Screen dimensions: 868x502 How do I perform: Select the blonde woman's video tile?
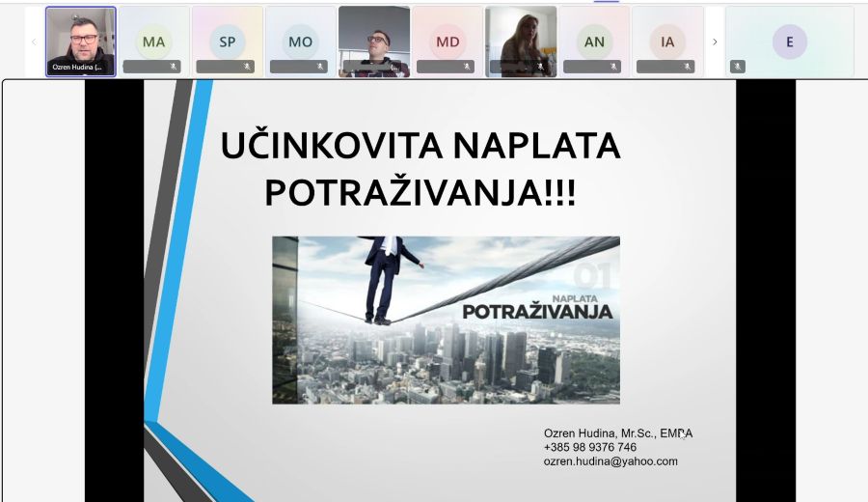click(521, 41)
